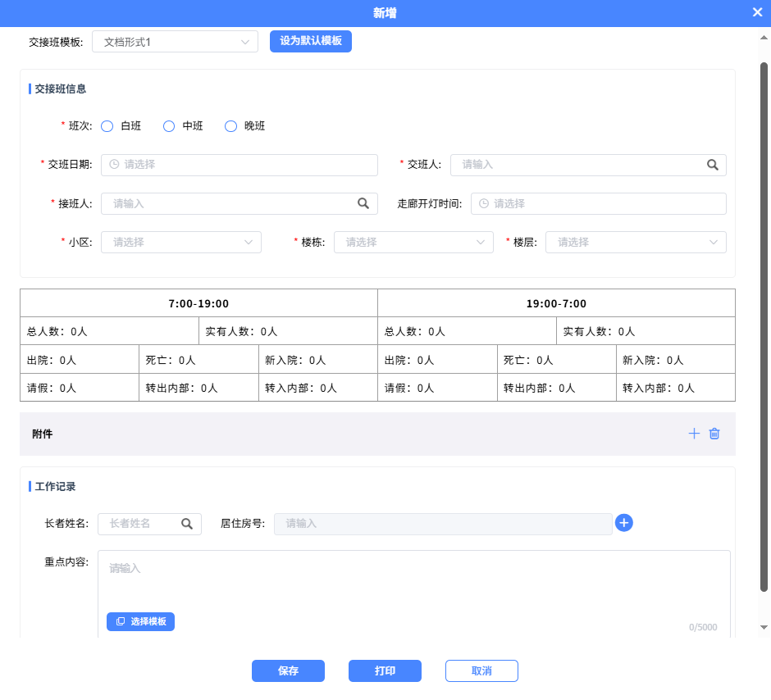771x700 pixels.
Task: Select the 中班 radio option
Action: coord(169,126)
